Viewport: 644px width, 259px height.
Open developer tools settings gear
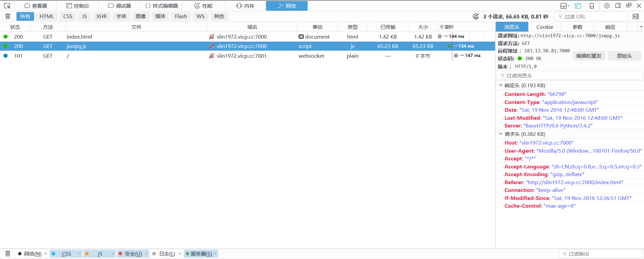607,6
